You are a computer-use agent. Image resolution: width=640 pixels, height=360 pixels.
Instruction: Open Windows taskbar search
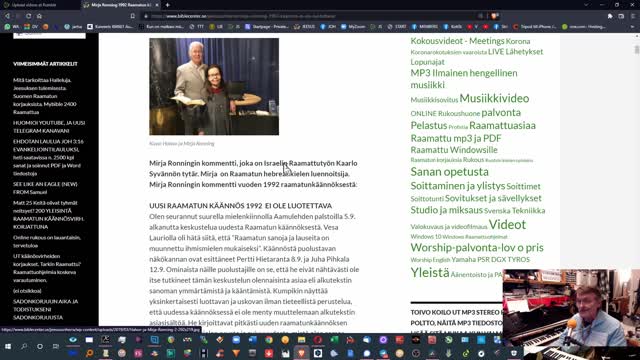tap(24, 346)
